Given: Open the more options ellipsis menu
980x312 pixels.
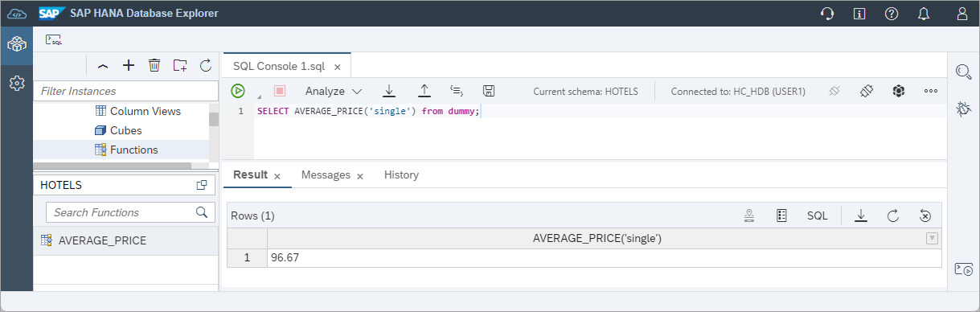Looking at the screenshot, I should tap(931, 91).
